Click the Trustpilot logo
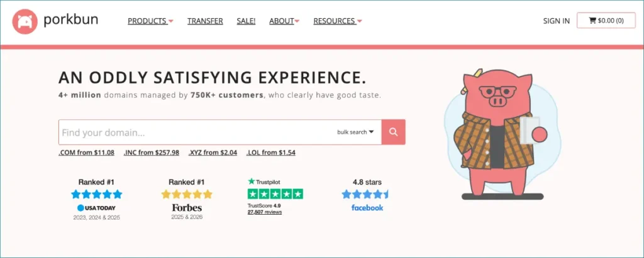Image resolution: width=644 pixels, height=258 pixels. point(264,181)
